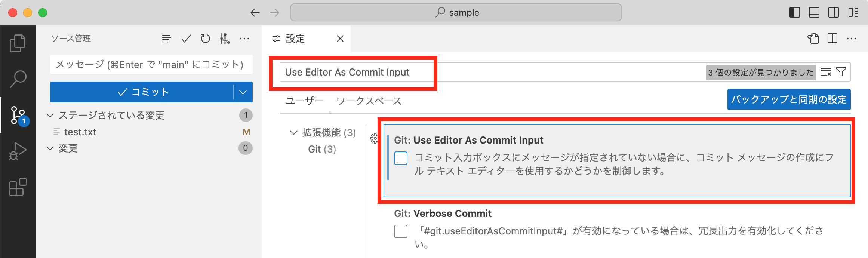Open the Search view in activity bar

[x=18, y=79]
